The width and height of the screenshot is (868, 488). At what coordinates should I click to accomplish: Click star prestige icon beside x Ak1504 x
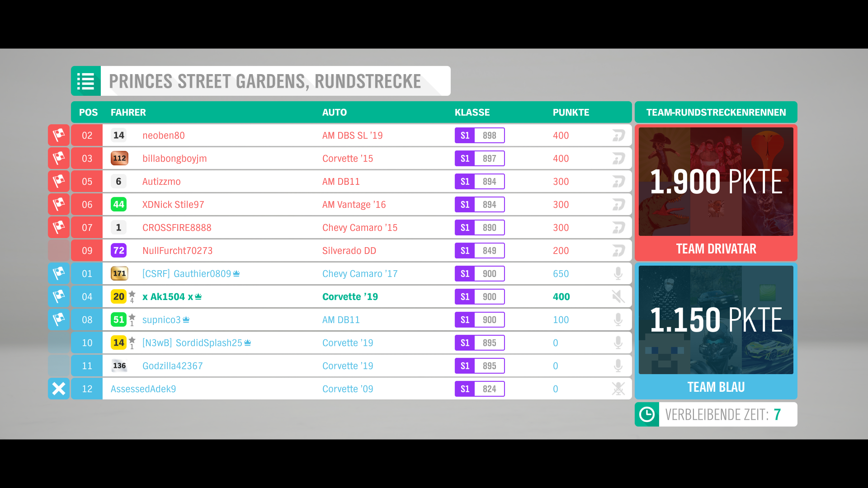(132, 294)
